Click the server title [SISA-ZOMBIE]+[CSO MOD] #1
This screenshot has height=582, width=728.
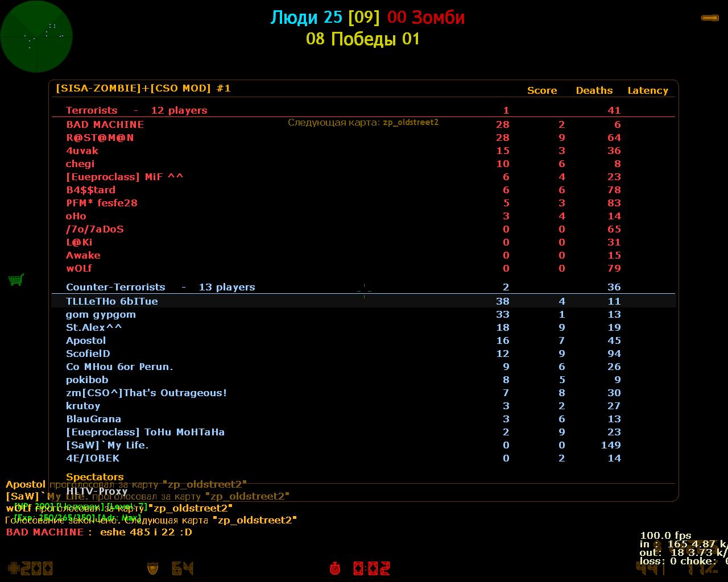(143, 88)
